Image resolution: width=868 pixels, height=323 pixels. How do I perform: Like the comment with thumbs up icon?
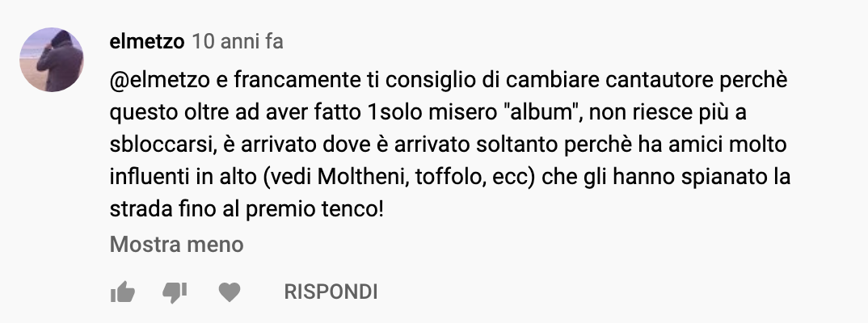(x=122, y=292)
